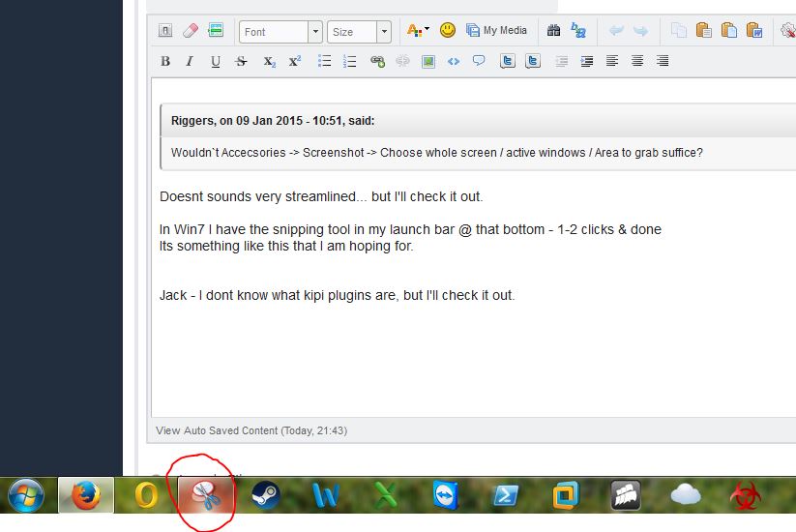
Task: Click the quoted Riggers post header
Action: (x=478, y=121)
